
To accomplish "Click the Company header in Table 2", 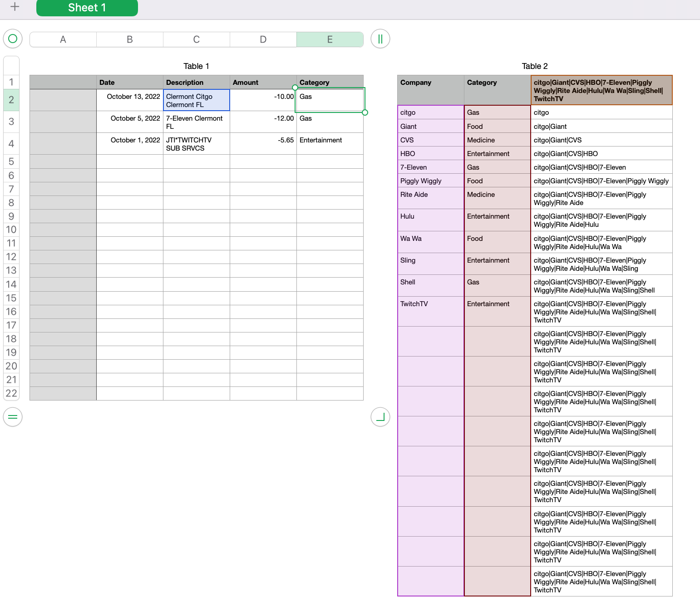I will tap(431, 90).
